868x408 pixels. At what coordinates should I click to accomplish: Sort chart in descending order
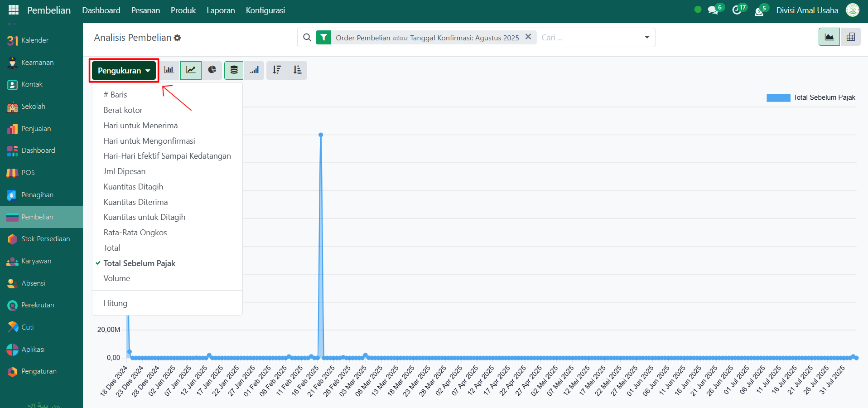277,70
